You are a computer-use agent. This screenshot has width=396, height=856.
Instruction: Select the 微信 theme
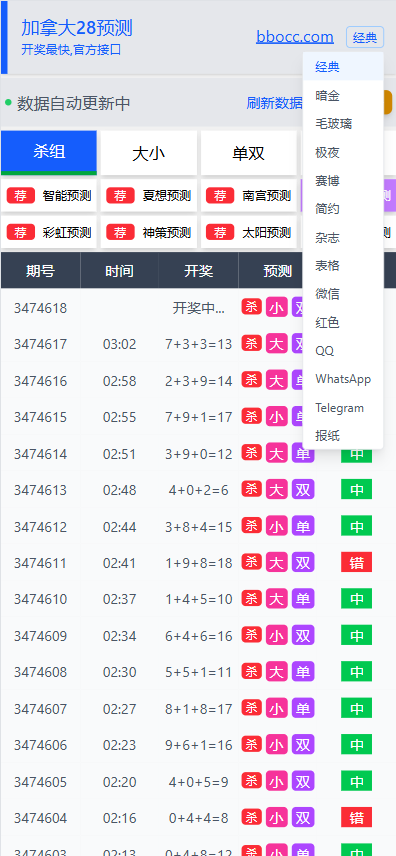click(343, 294)
